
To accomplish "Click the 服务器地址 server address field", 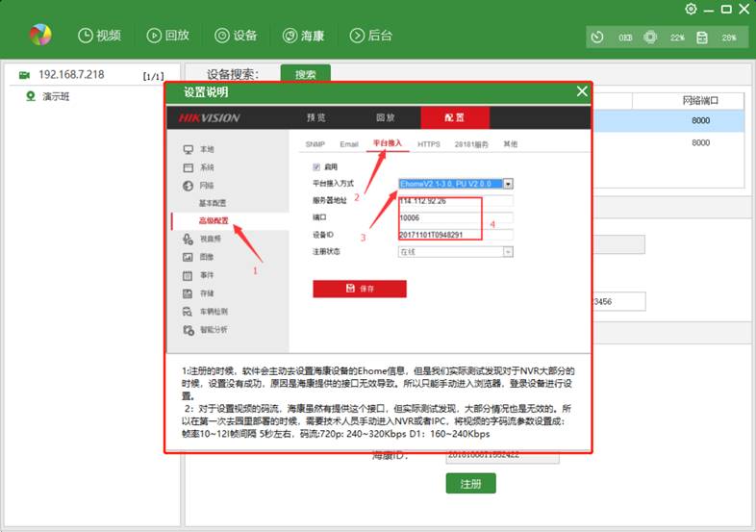I will [x=455, y=200].
